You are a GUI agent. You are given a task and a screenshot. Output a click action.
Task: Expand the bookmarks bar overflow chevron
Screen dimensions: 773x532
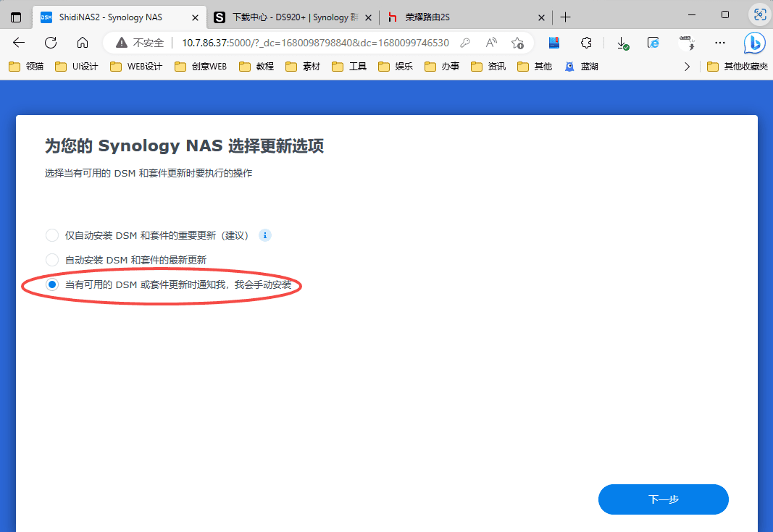(x=688, y=67)
